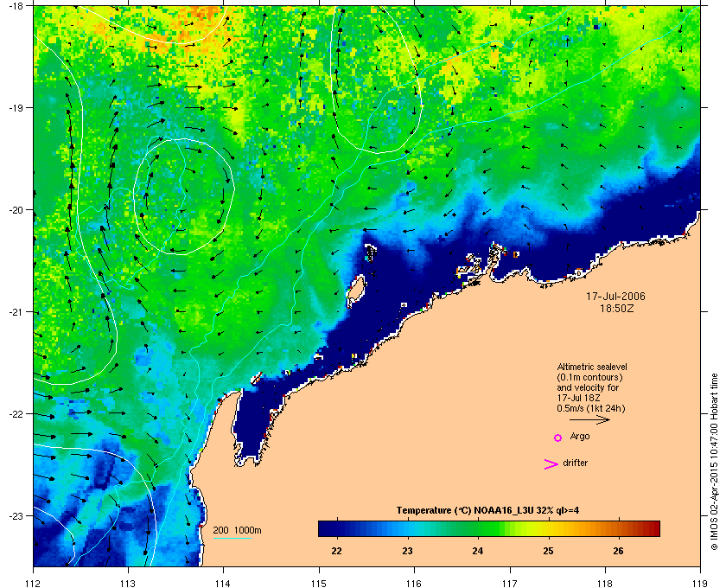Click the longitude axis label '112'
Viewport: 726px width, 588px height.
point(34,583)
